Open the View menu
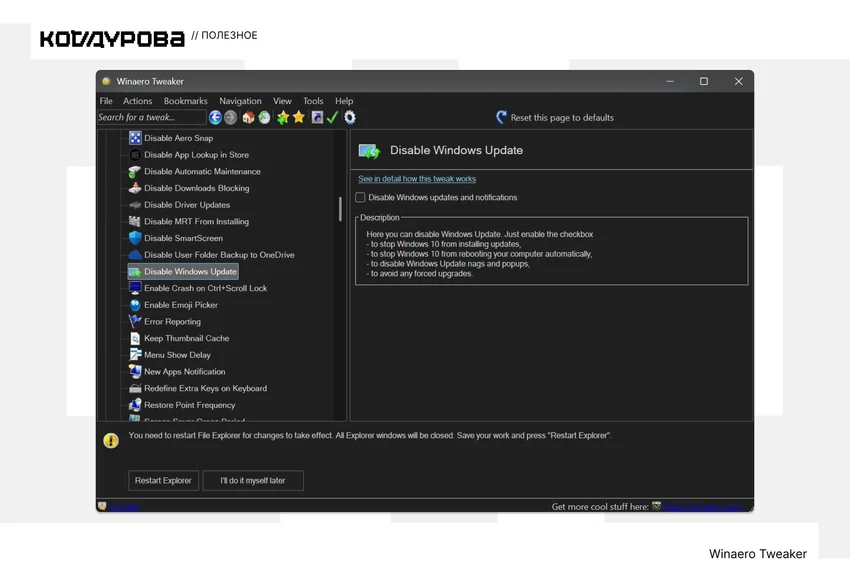The height and width of the screenshot is (582, 850). point(282,101)
